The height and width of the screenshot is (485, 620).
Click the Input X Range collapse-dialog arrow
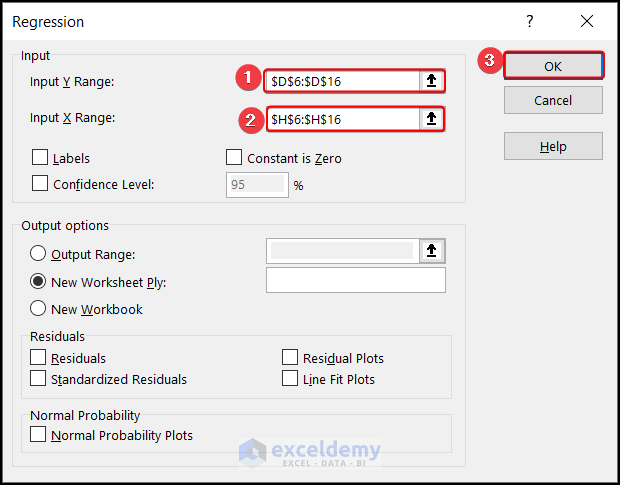431,119
